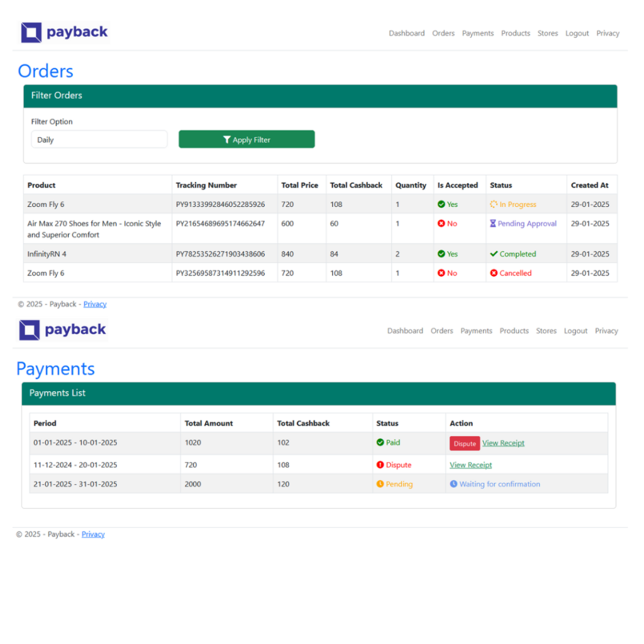Click the Completed status of InfinityRN 4
The image size is (644, 644).
(517, 254)
